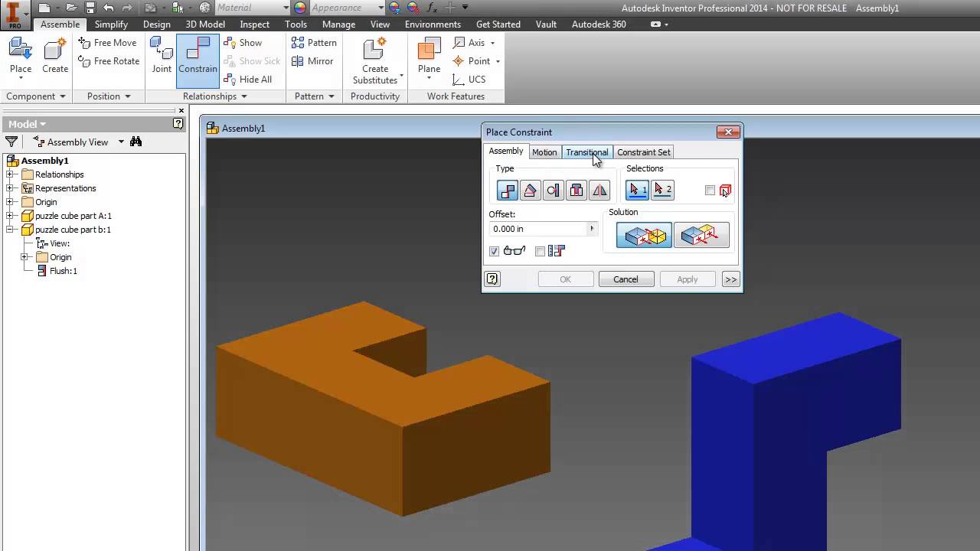Open the Appearance dropdown
980x551 pixels.
pos(380,8)
